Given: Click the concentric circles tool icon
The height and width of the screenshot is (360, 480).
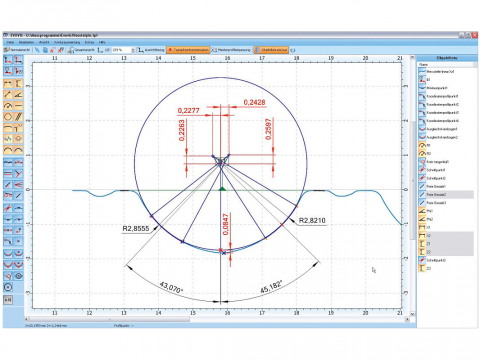Looking at the screenshot, I should (x=18, y=276).
